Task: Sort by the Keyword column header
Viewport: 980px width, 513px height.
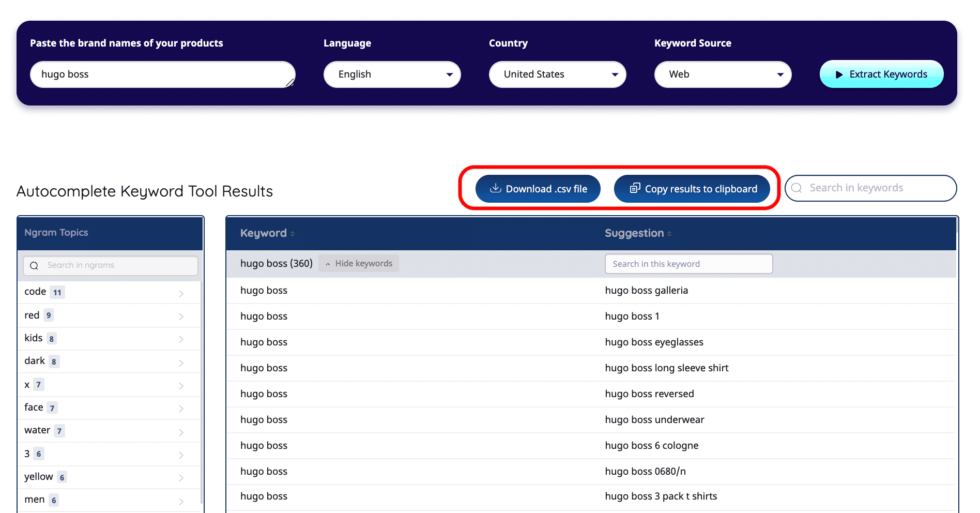Action: [x=267, y=233]
